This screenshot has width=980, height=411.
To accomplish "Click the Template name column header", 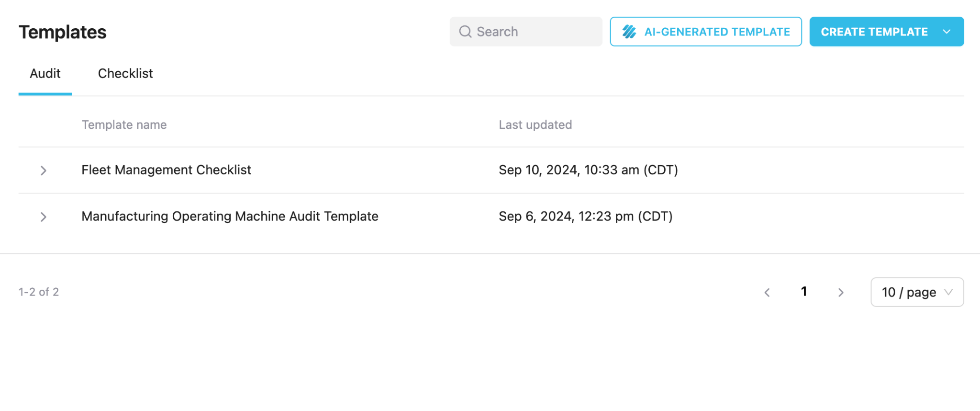I will 124,125.
